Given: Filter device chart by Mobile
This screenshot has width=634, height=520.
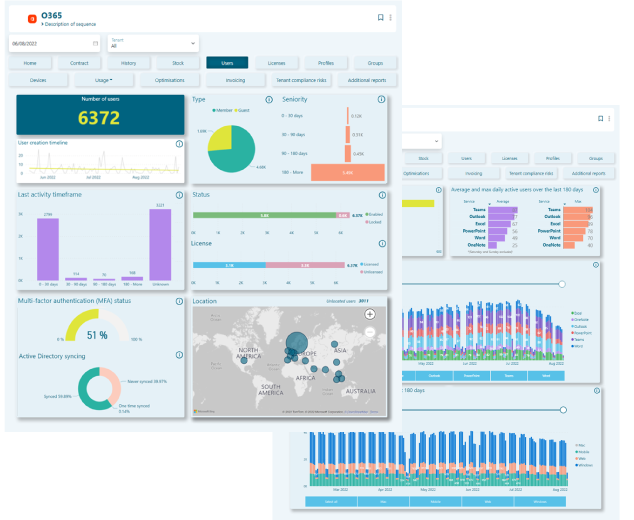Looking at the screenshot, I should pos(435,502).
